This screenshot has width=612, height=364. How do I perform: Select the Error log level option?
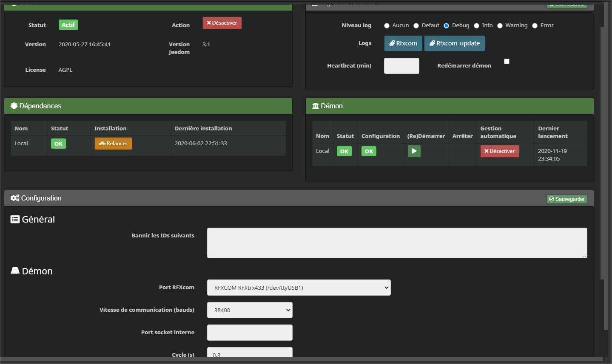[x=535, y=25]
